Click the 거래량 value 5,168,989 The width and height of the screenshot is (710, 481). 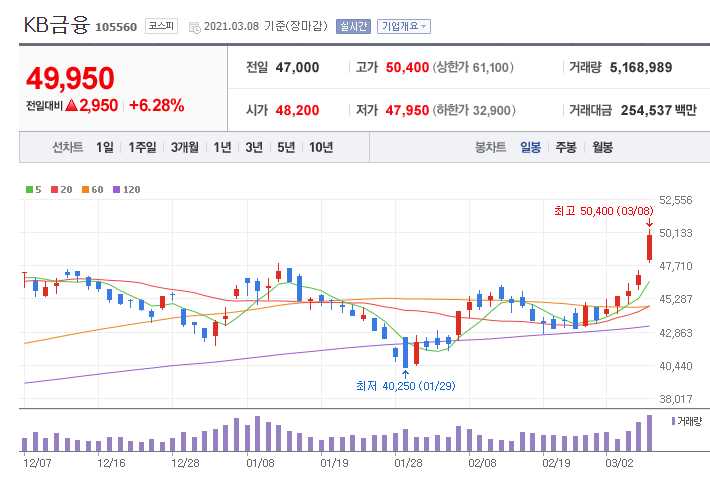click(641, 67)
